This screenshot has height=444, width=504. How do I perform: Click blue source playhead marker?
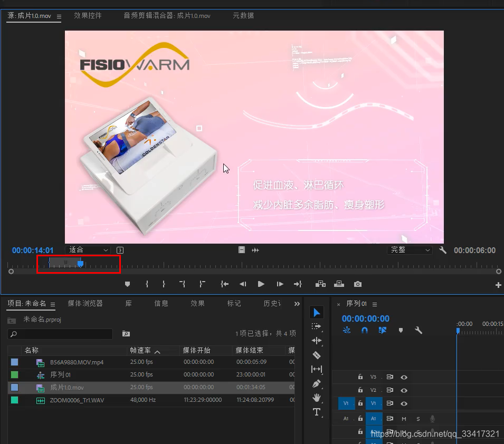tap(80, 264)
